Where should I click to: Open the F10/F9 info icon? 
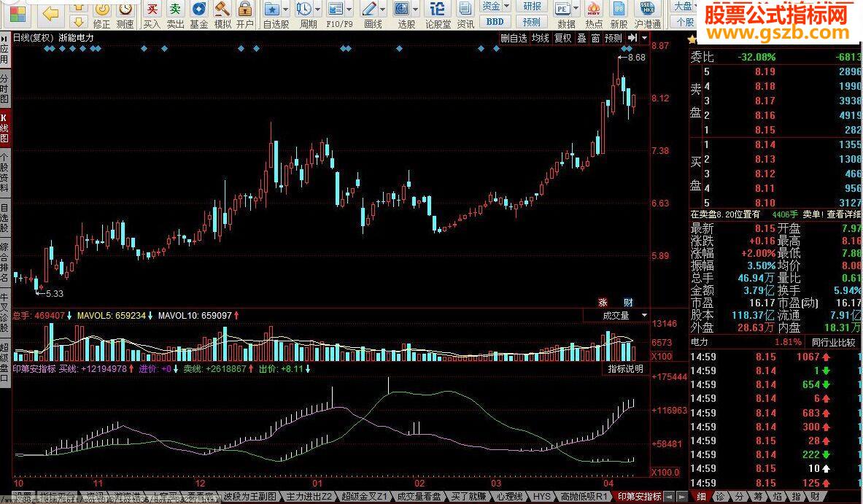tap(335, 9)
